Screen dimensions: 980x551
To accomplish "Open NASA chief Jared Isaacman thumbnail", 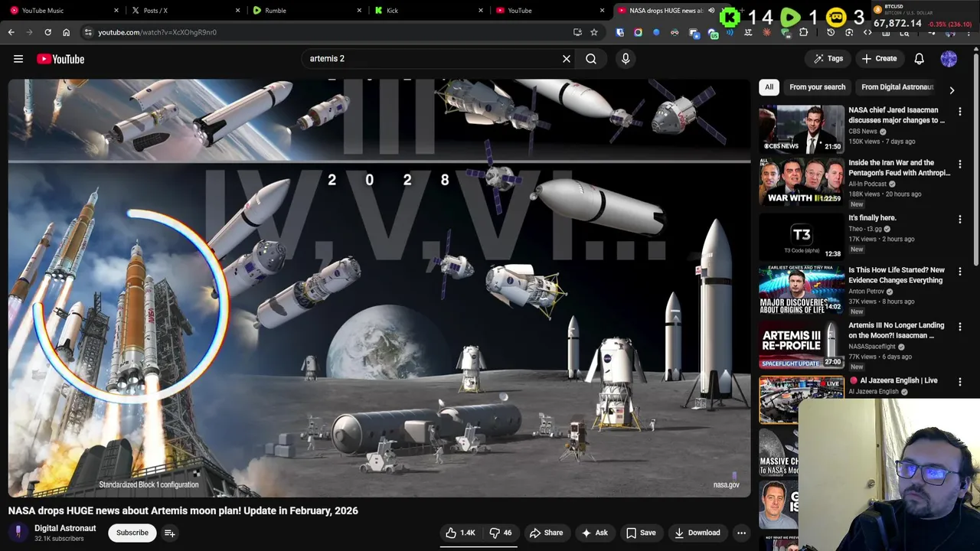I will point(801,129).
